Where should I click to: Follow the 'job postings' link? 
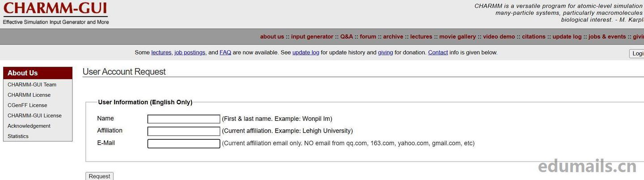190,52
